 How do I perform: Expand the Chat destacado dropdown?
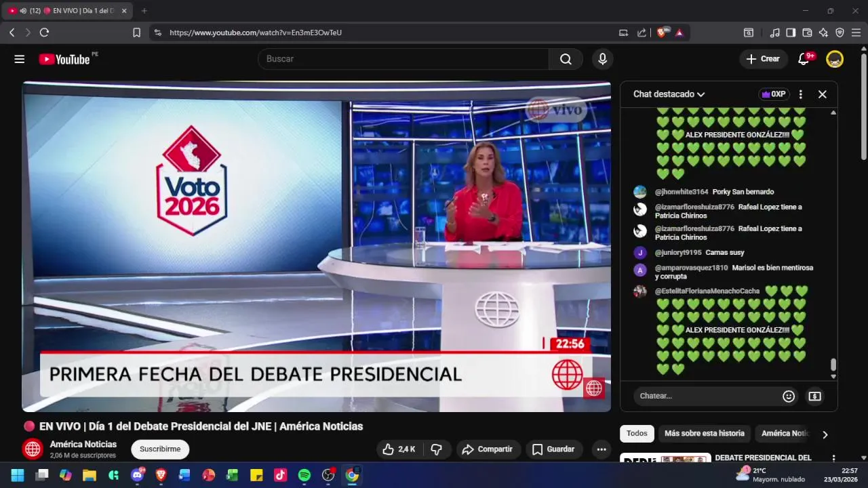(669, 94)
